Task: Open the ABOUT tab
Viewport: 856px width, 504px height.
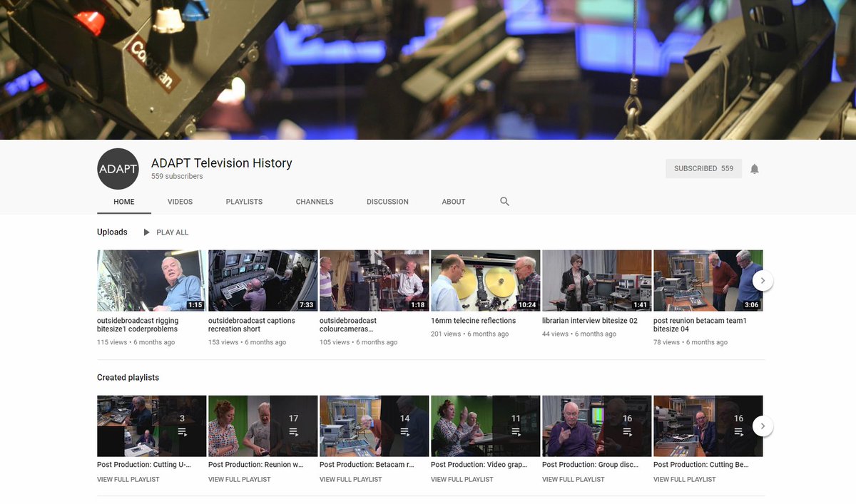Action: pyautogui.click(x=454, y=202)
